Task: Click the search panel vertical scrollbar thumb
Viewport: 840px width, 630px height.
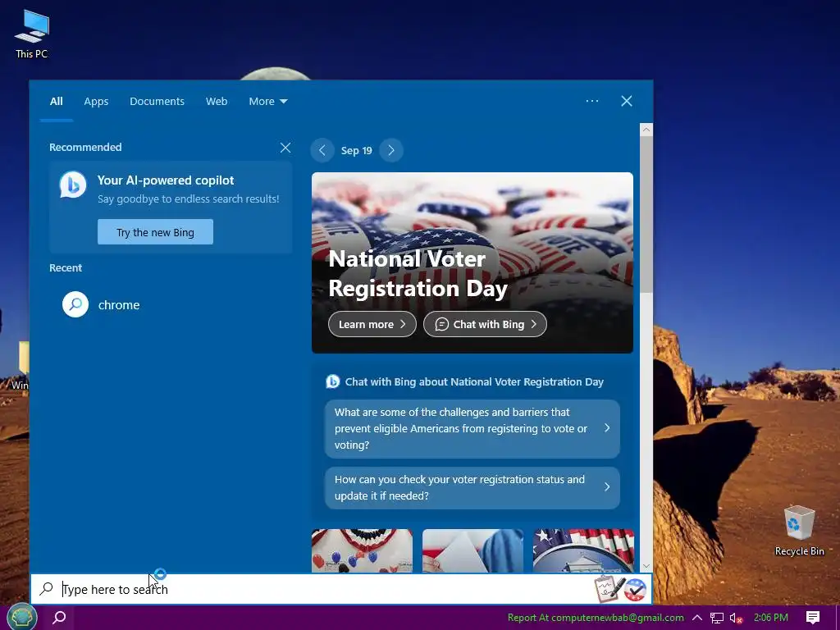Action: coord(646,214)
